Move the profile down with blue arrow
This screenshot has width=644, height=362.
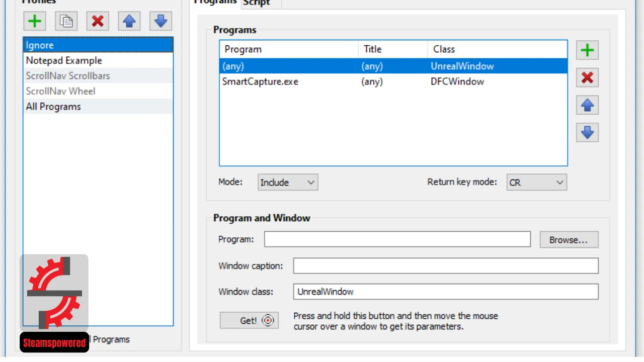[160, 21]
